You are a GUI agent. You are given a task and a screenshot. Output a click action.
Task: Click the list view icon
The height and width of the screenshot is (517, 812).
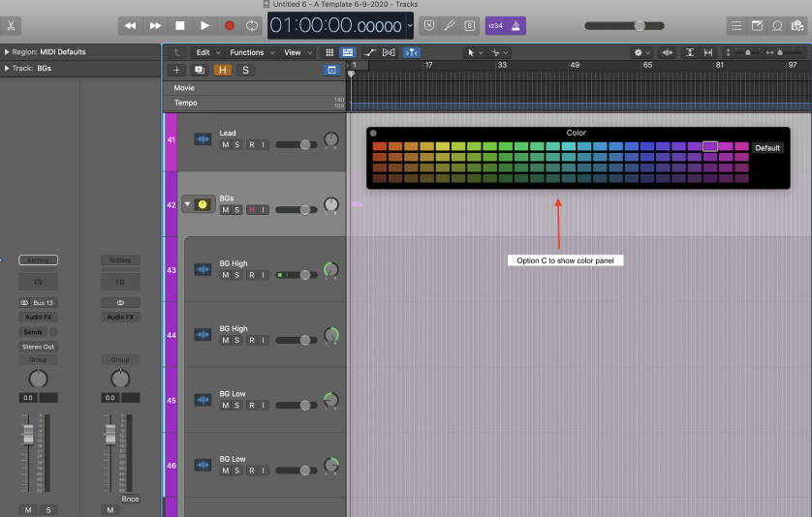coord(348,52)
